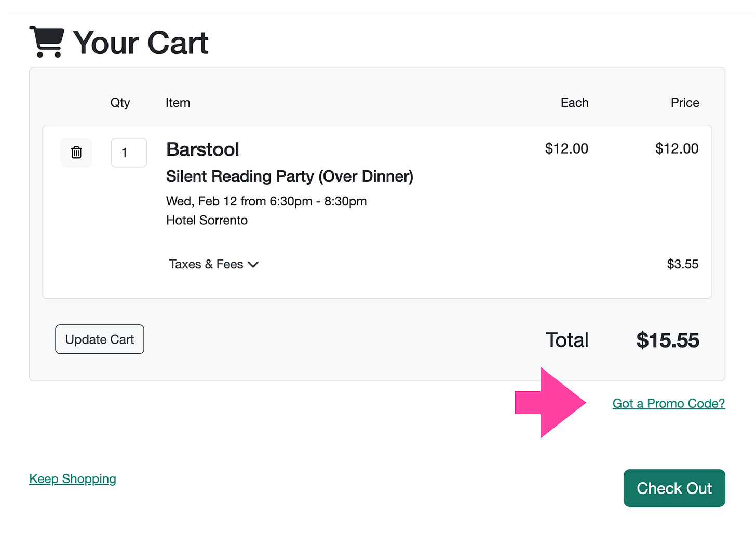Click the Check Out button

674,488
